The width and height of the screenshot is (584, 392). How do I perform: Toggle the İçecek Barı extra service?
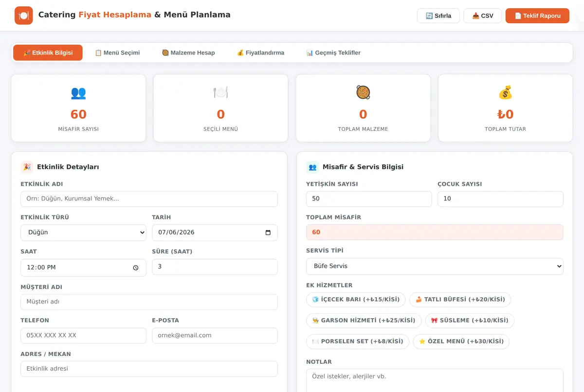coord(356,300)
